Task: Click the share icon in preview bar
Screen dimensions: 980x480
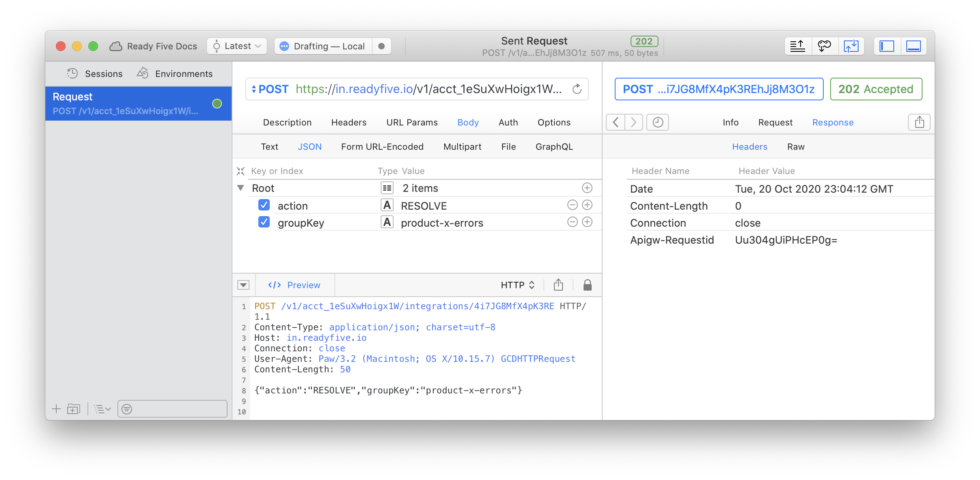Action: tap(558, 285)
